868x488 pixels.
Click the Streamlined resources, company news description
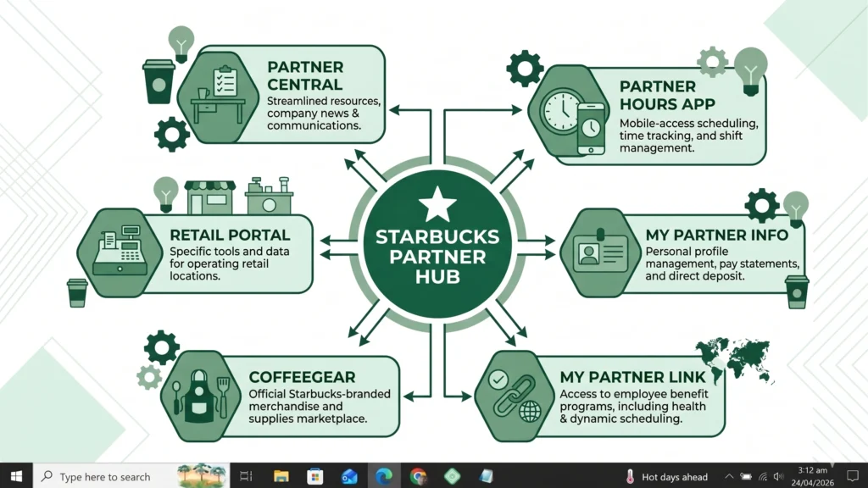pyautogui.click(x=324, y=114)
